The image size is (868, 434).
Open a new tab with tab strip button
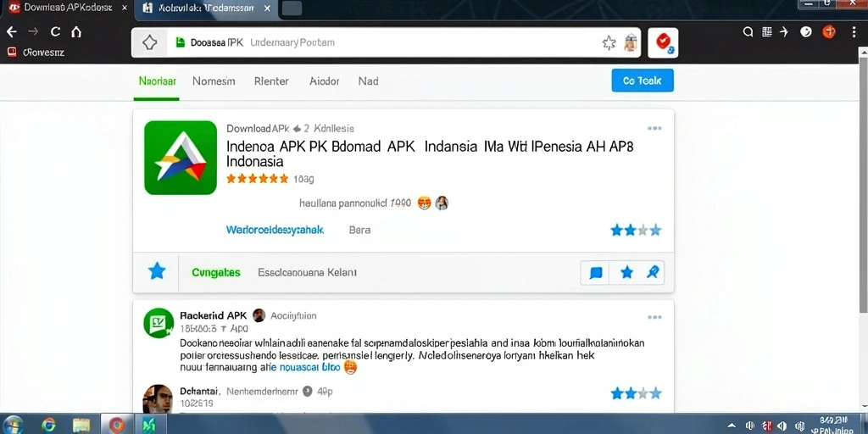click(292, 8)
